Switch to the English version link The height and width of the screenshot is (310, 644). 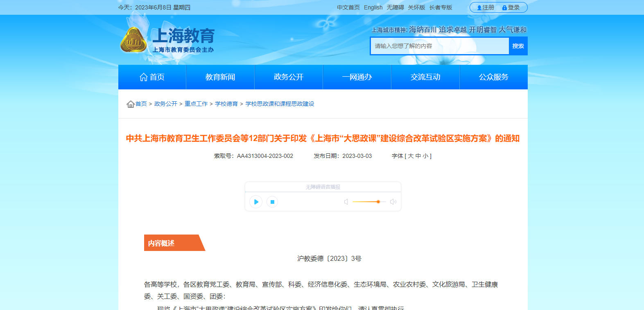[373, 7]
